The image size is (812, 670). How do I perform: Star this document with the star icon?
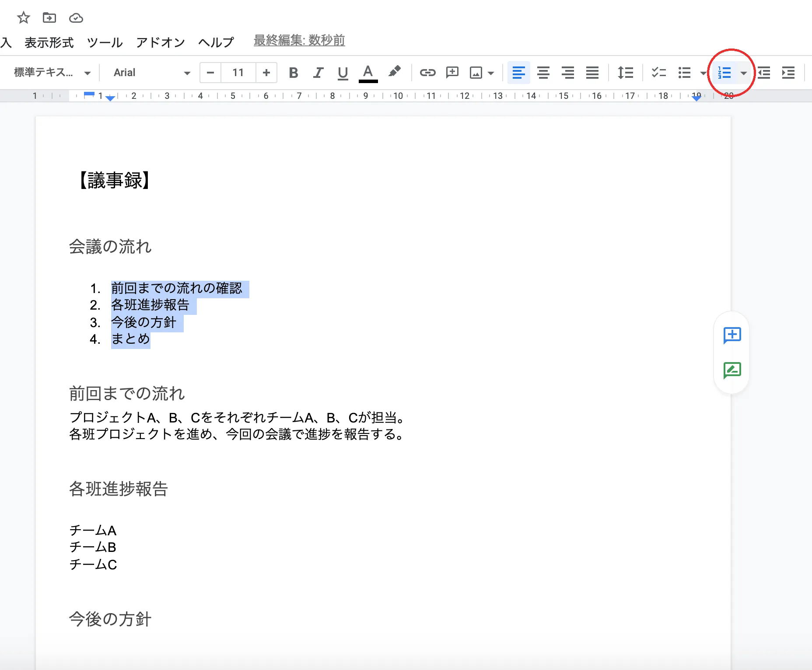click(x=23, y=18)
